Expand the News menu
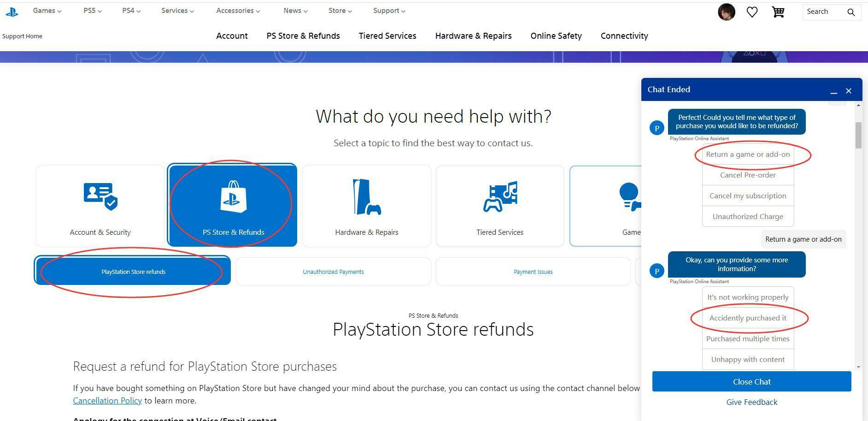Image resolution: width=868 pixels, height=421 pixels. [295, 11]
